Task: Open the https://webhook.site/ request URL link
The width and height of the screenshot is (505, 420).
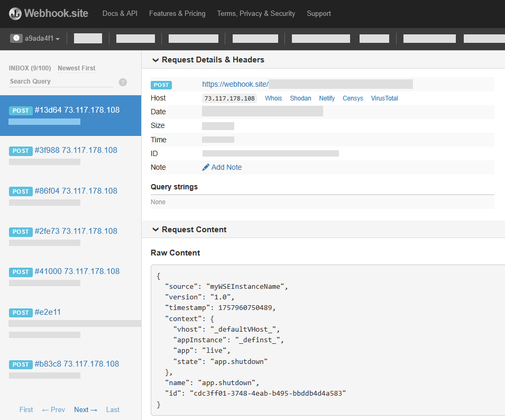Action: coord(235,84)
